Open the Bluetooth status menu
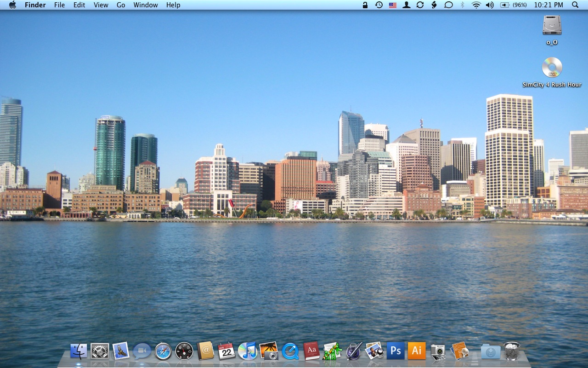Screen dimensions: 588x368 click(463, 5)
